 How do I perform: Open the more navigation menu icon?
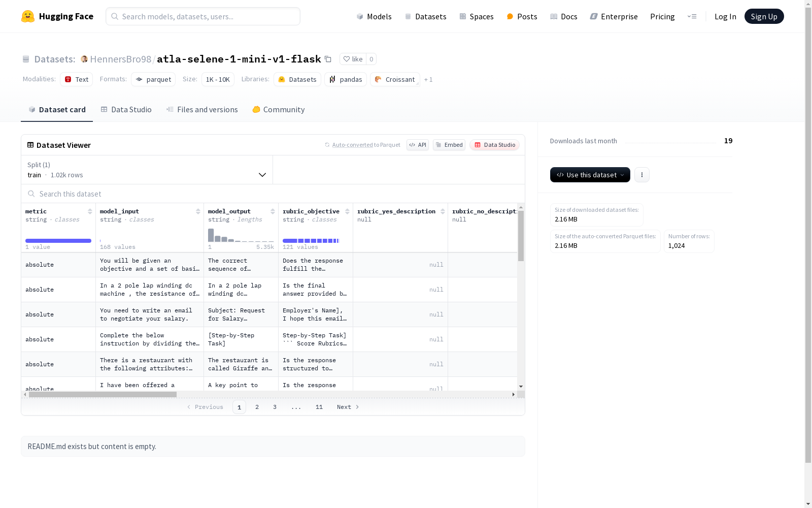click(x=692, y=16)
